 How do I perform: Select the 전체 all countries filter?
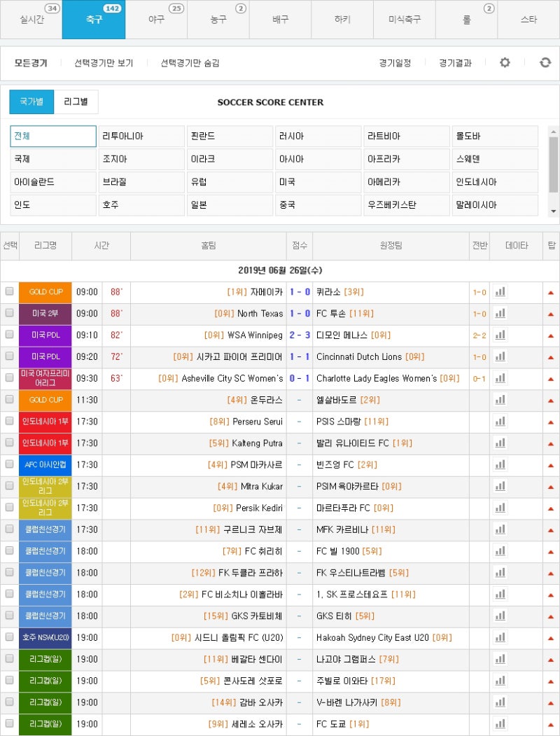(x=53, y=136)
